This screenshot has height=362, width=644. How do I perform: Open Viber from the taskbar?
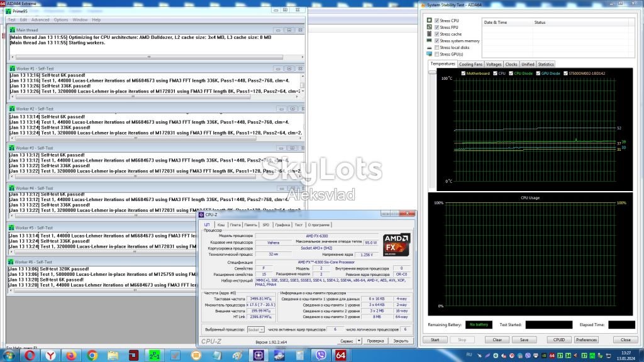pos(321,355)
